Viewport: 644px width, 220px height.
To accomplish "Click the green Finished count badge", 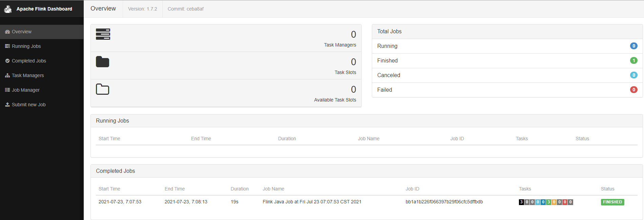I will click(633, 60).
